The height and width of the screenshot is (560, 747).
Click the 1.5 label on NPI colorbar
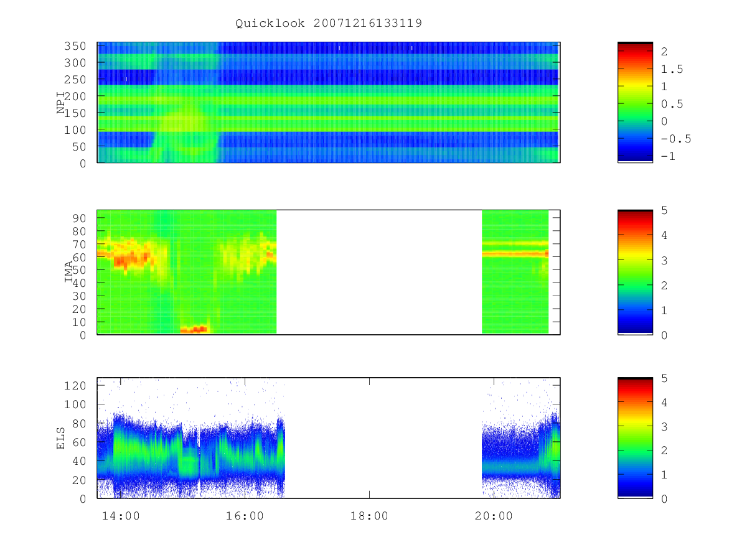coord(672,69)
